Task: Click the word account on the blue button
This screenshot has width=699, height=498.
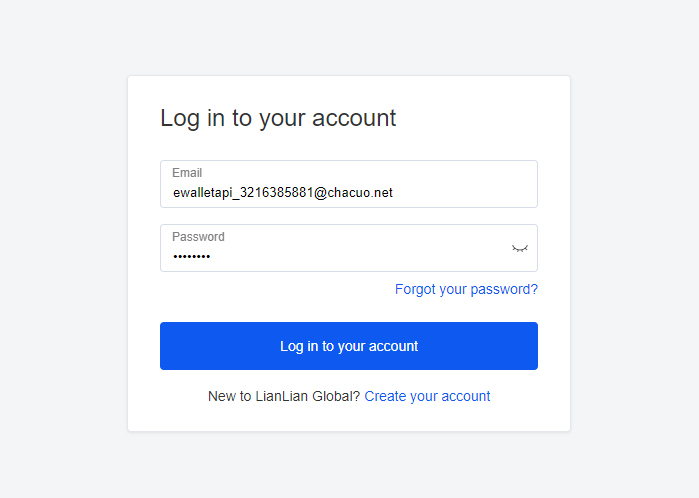Action: 393,346
